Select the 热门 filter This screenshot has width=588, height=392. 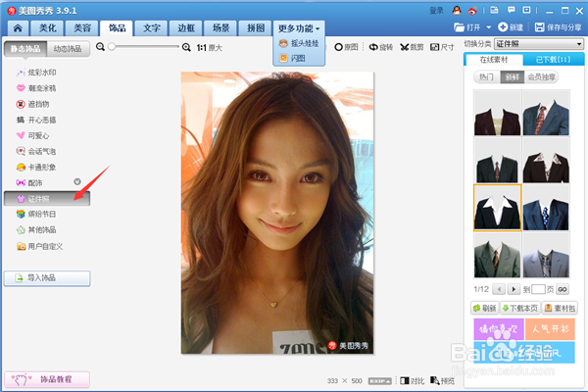click(x=486, y=76)
